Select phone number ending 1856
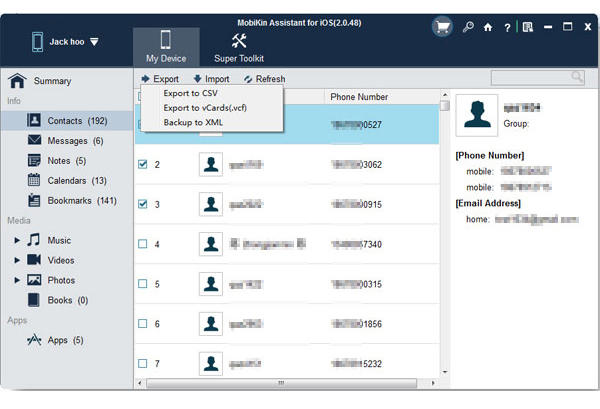This screenshot has width=600, height=409. coord(356,324)
